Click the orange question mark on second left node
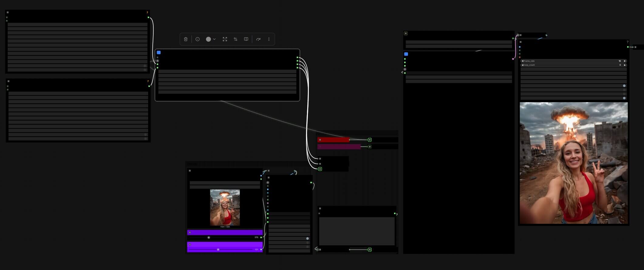The image size is (644, 270). tap(148, 81)
